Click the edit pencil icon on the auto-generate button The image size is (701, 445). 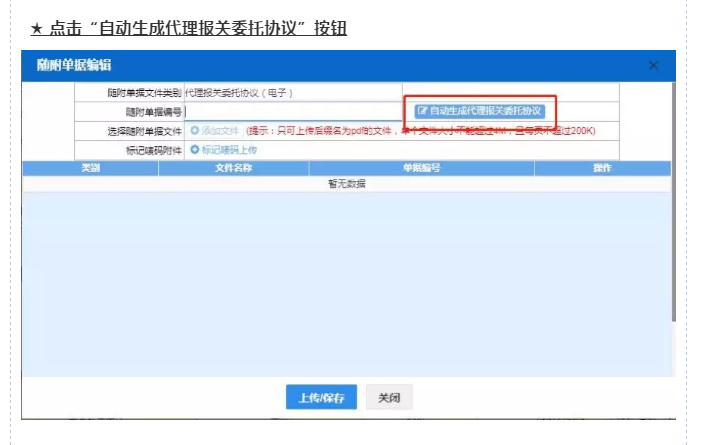click(x=422, y=110)
